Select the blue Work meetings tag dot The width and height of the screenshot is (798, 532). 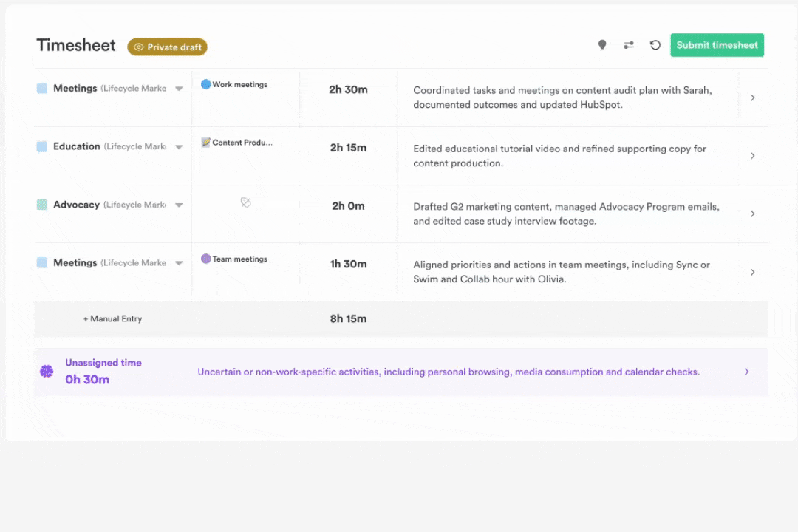coord(206,84)
